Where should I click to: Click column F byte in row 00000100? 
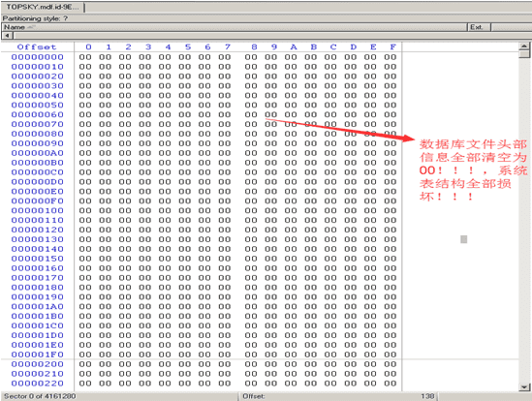[x=391, y=211]
